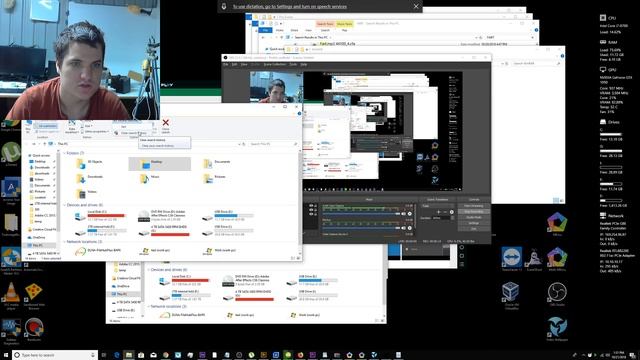
Task: Switch front Explorer to details view
Action: click(x=293, y=258)
